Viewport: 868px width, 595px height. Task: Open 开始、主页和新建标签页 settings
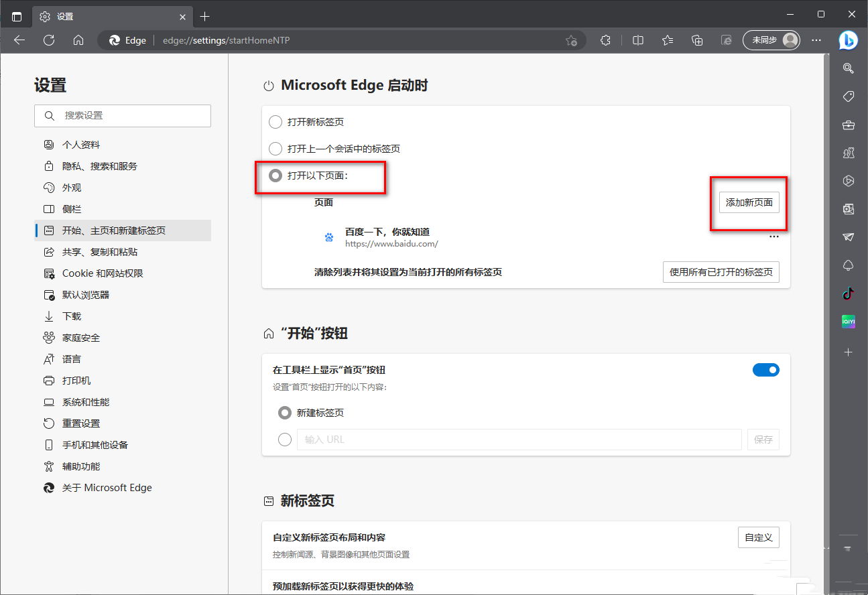click(123, 230)
